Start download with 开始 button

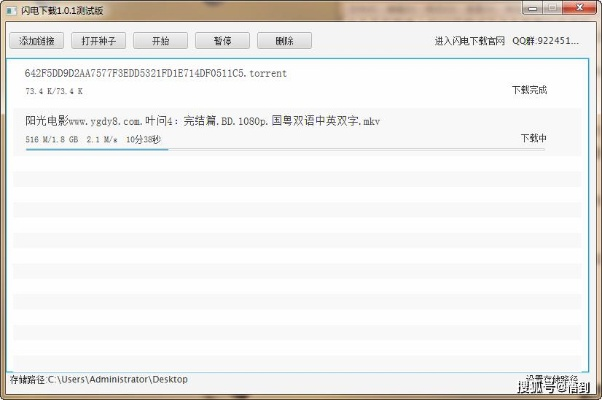pos(160,41)
